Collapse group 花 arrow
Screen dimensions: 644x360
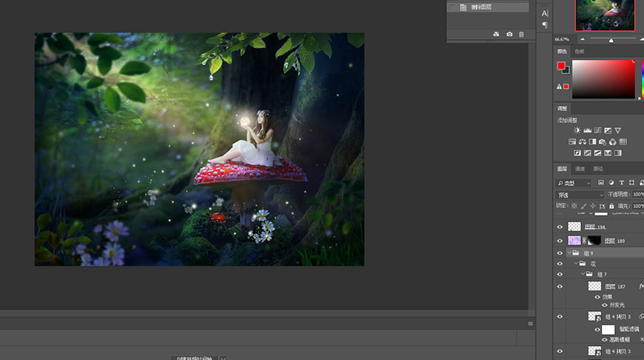(x=576, y=264)
